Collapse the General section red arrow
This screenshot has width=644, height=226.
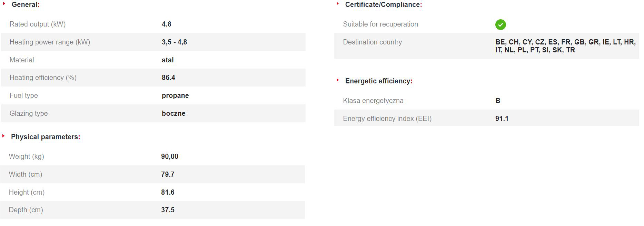(x=4, y=4)
